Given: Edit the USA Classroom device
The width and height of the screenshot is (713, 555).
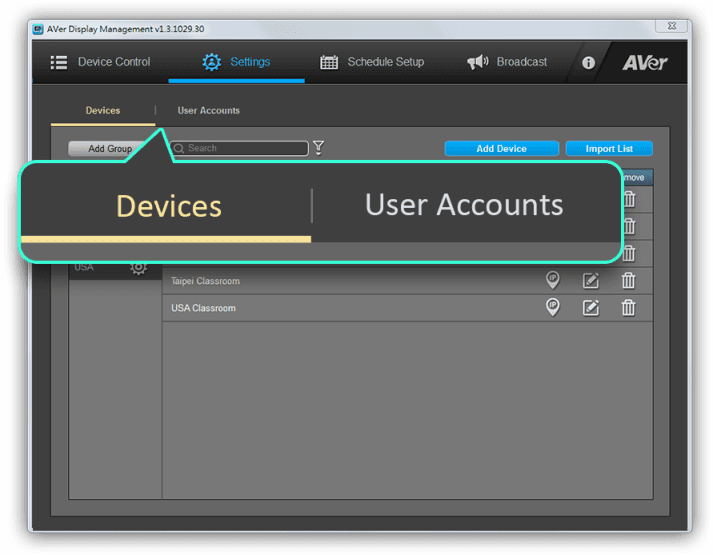Looking at the screenshot, I should pos(591,308).
